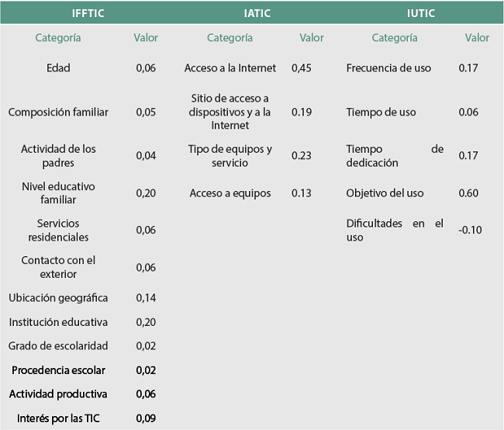Select the Institución educativa cell
This screenshot has width=504, height=430.
point(58,322)
